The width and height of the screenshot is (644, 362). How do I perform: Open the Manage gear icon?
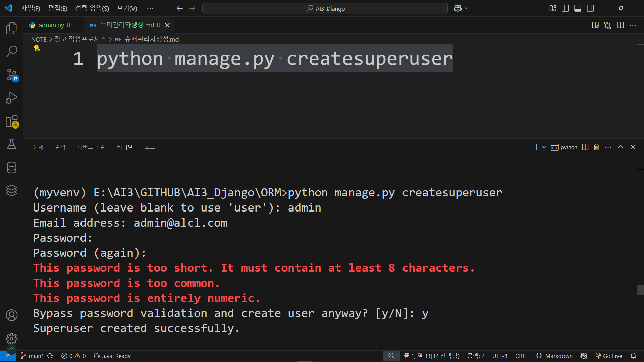[11, 339]
